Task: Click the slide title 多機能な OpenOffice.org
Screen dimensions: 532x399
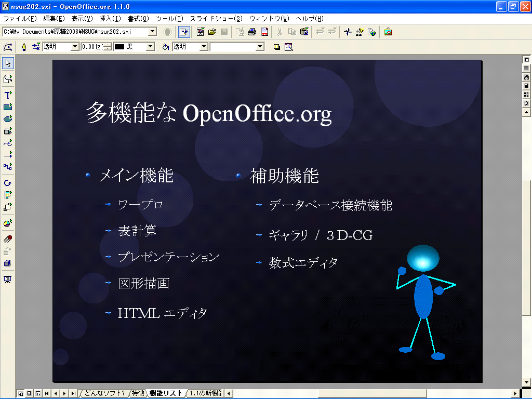Action: click(x=208, y=113)
